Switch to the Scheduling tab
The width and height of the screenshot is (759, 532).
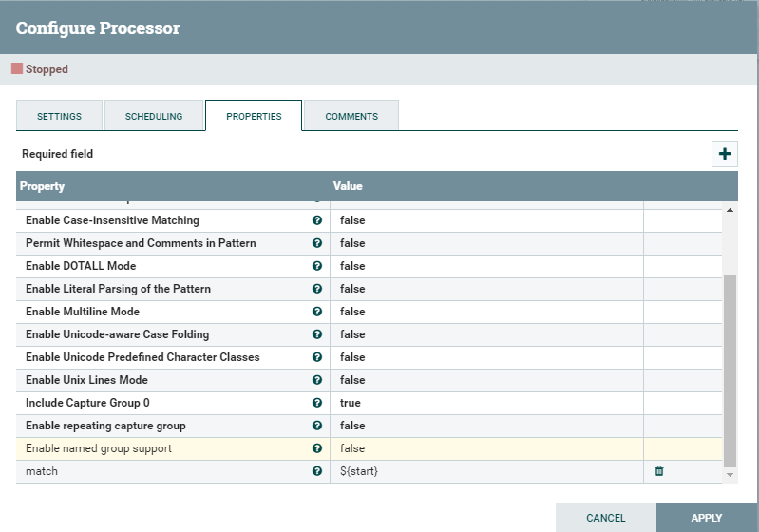[x=154, y=116]
